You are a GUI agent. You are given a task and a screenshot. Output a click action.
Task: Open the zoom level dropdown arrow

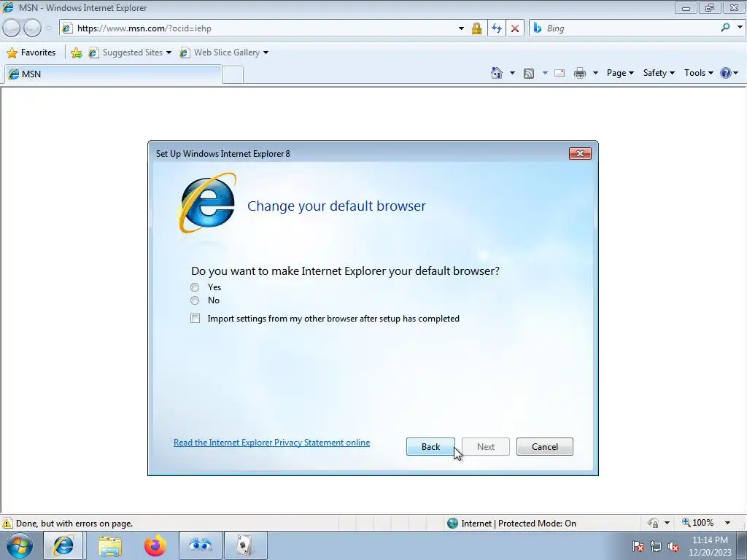(727, 523)
